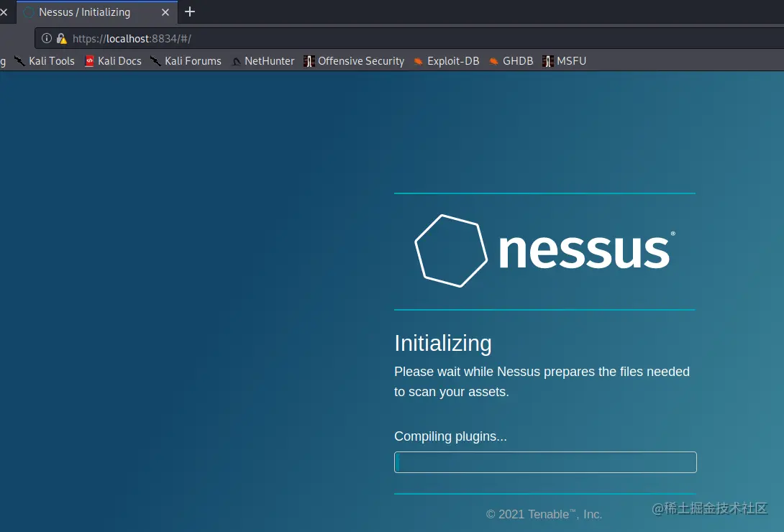Viewport: 784px width, 532px height.
Task: Click the Offensive Security bookmark icon
Action: (x=309, y=61)
